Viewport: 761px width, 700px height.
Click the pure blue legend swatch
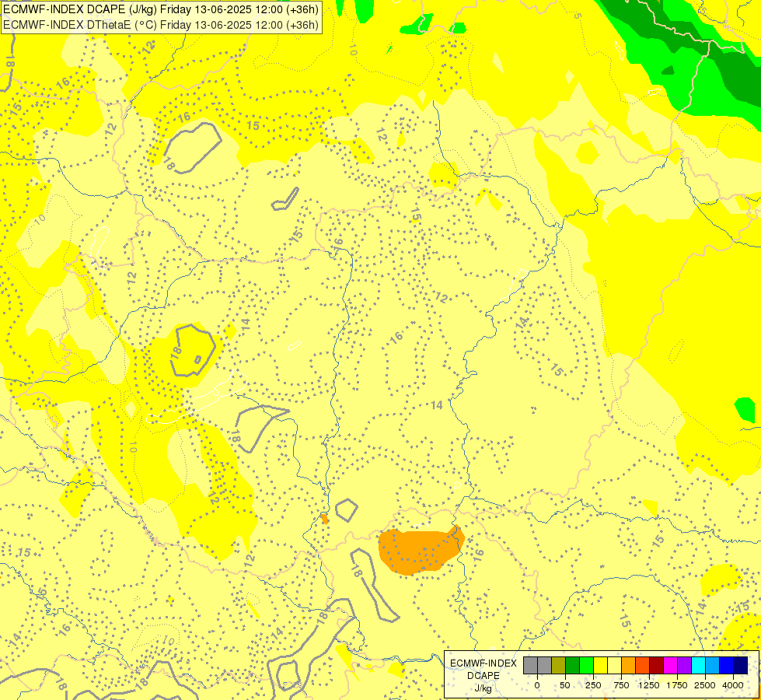pos(727,666)
